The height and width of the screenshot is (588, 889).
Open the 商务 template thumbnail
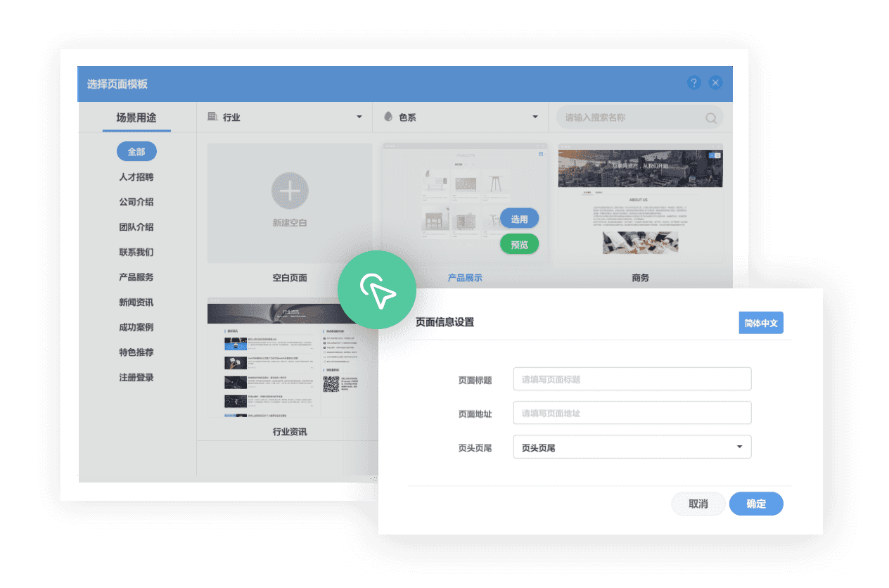pos(640,204)
